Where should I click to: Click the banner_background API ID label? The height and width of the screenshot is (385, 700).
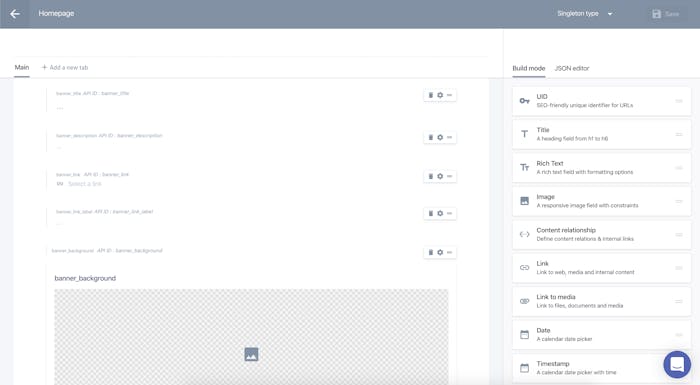click(x=130, y=251)
